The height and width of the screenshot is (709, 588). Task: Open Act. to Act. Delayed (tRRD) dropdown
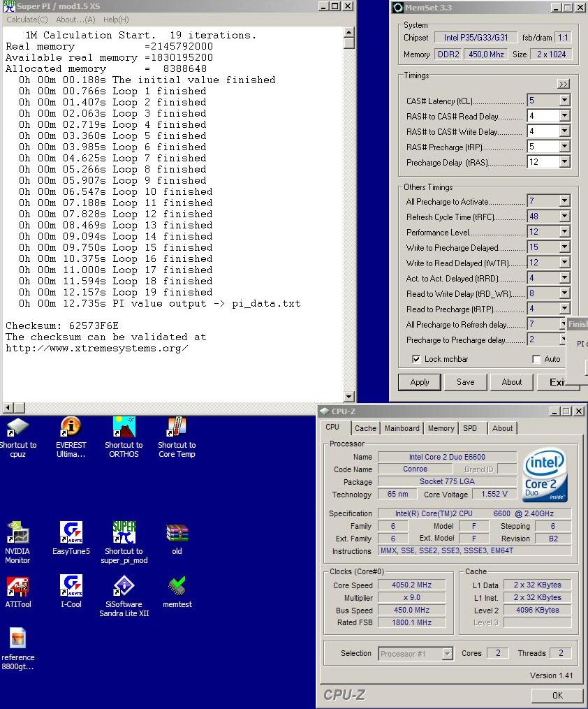click(564, 277)
